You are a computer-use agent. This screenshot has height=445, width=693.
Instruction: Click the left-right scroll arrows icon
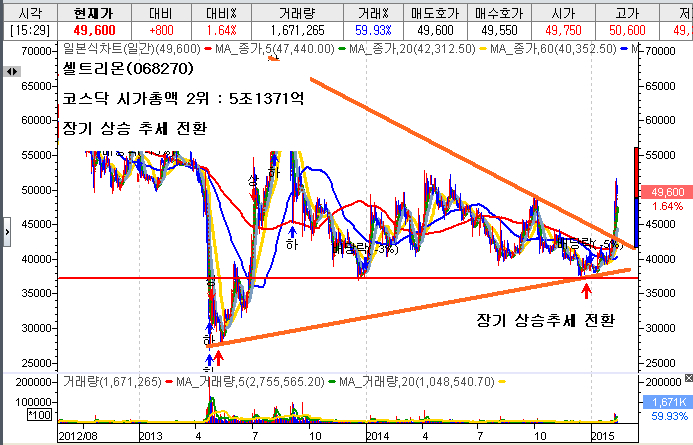12,72
